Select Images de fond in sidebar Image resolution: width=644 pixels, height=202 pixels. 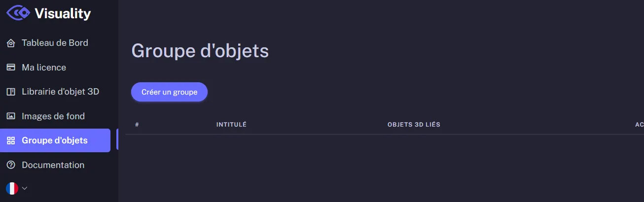[x=53, y=116]
